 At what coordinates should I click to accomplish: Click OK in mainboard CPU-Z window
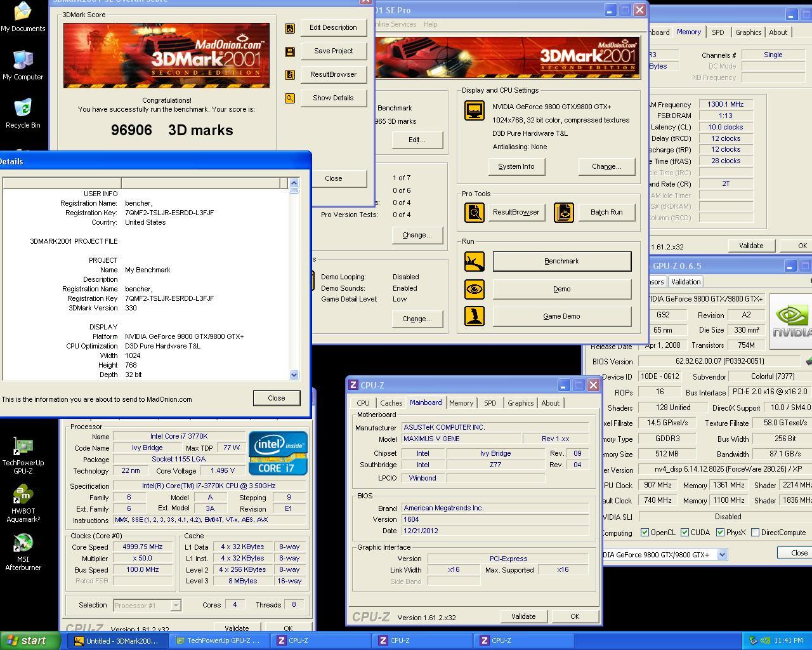pos(575,616)
